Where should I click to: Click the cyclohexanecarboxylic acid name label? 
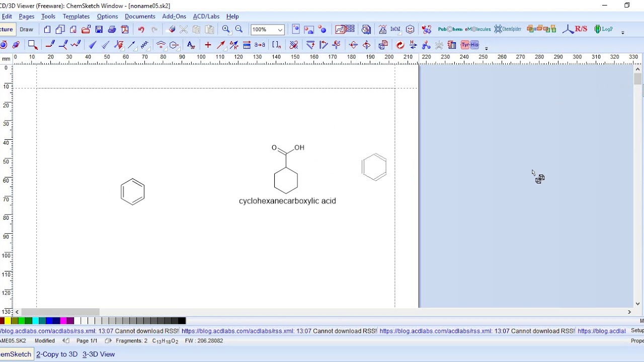click(287, 201)
